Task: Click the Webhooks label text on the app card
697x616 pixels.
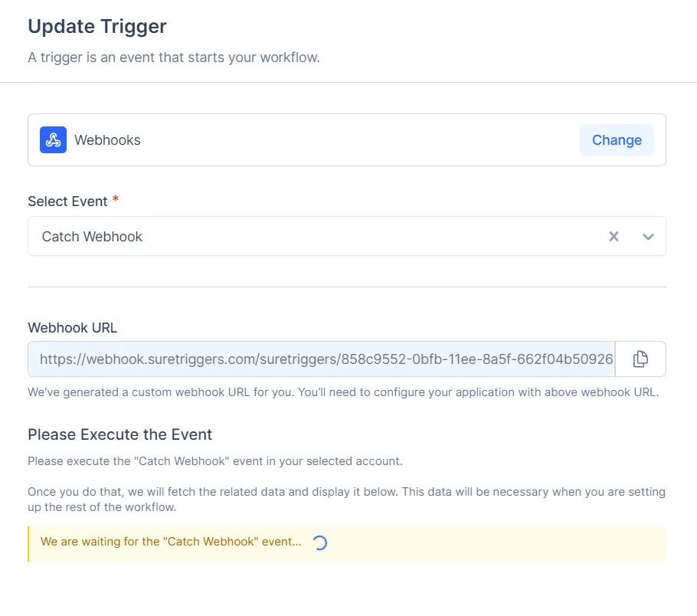Action: coord(107,139)
